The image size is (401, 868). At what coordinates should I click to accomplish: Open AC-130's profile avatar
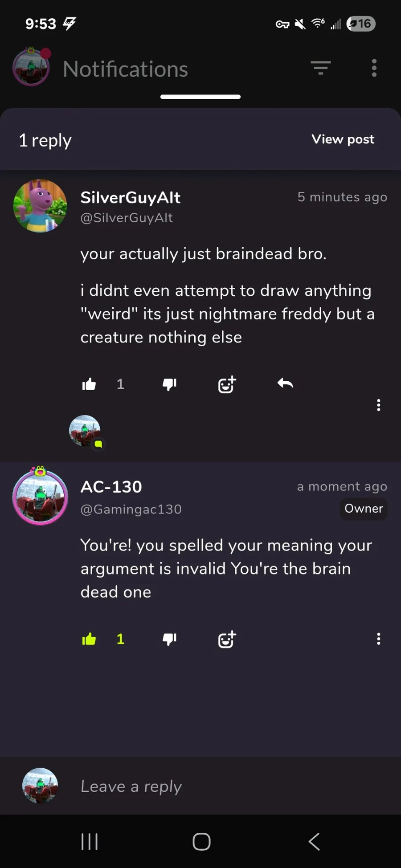(x=40, y=497)
